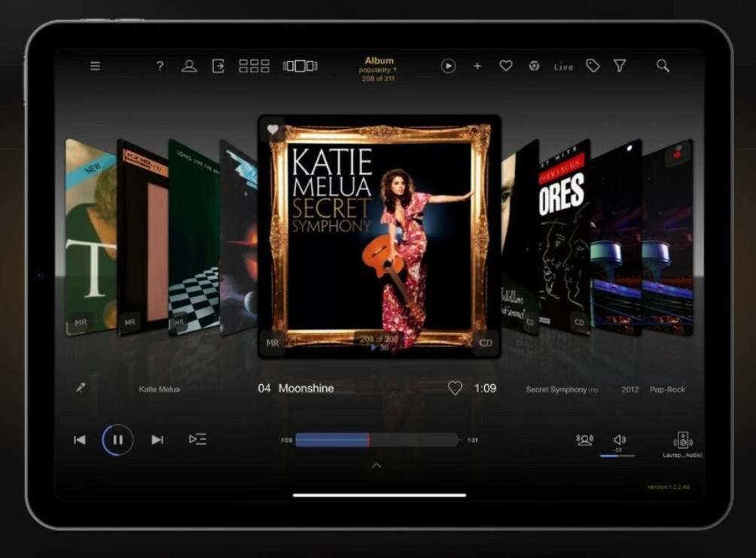
Task: Click the volume speaker icon
Action: click(620, 439)
